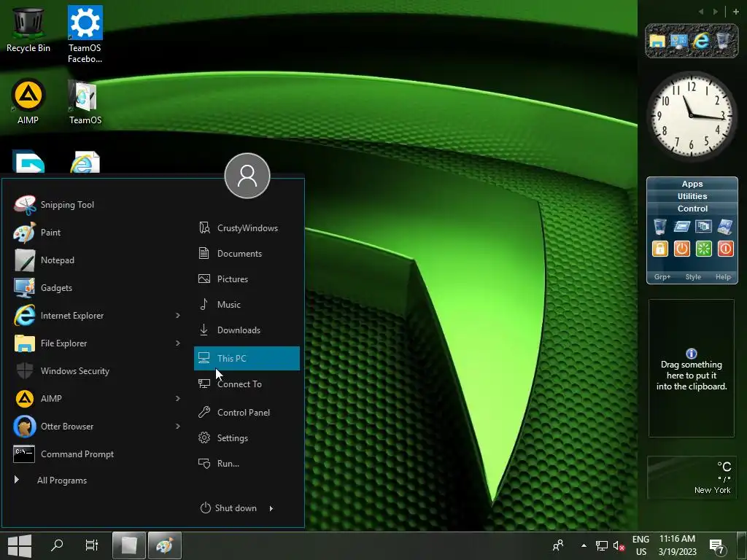Viewport: 747px width, 560px height.
Task: Open Control Panel icon in the launcher gadget
Action: point(679,41)
